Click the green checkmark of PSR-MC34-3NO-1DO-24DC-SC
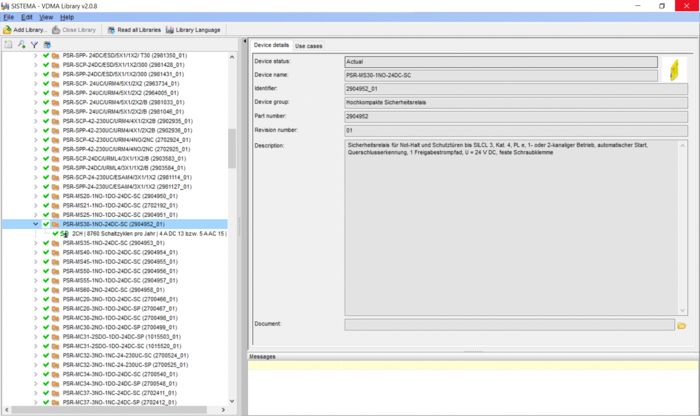This screenshot has width=700, height=416. [x=46, y=374]
